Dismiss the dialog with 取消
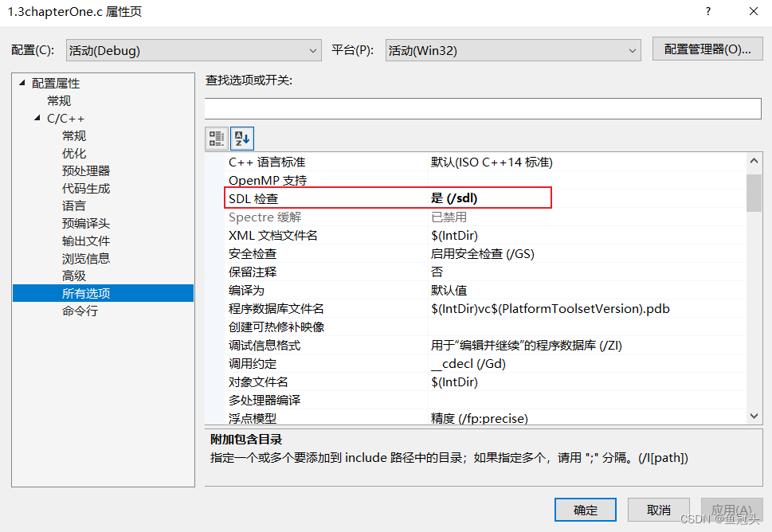Image resolution: width=772 pixels, height=532 pixels. 658,510
